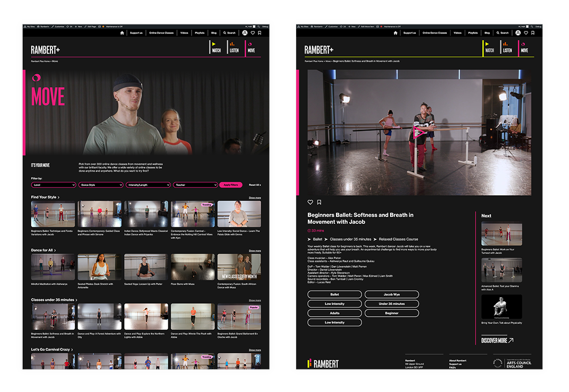Open the Dance Style filter dropdown
The height and width of the screenshot is (392, 569).
pyautogui.click(x=100, y=185)
